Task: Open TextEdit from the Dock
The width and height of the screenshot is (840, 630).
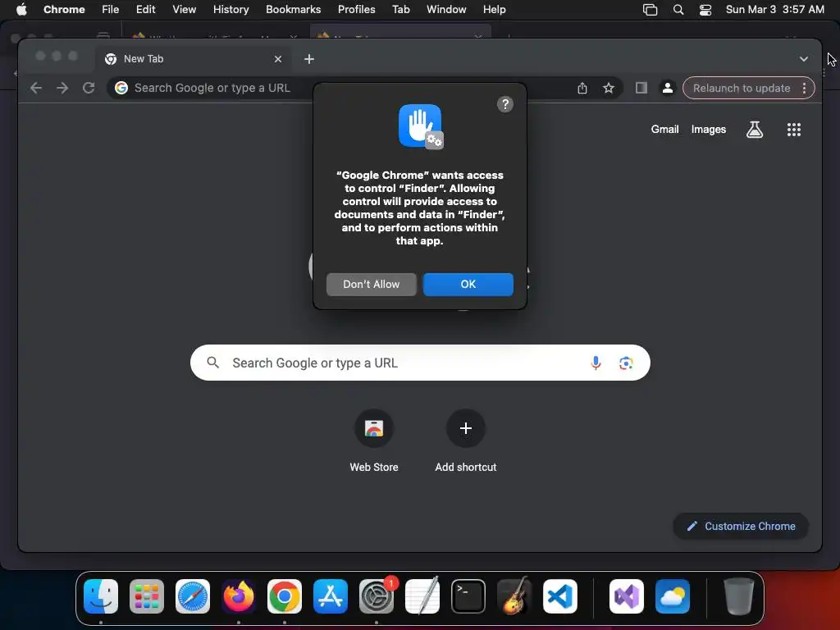Action: point(422,596)
